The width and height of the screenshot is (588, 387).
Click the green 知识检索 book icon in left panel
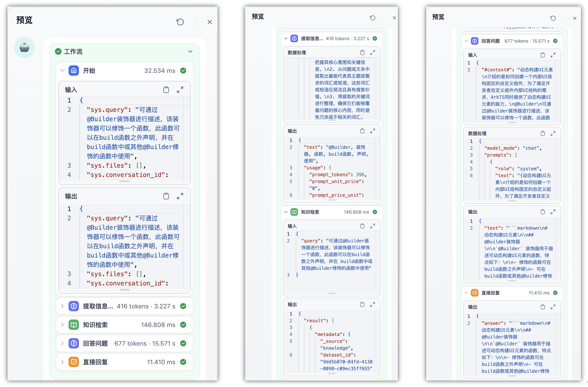[74, 325]
